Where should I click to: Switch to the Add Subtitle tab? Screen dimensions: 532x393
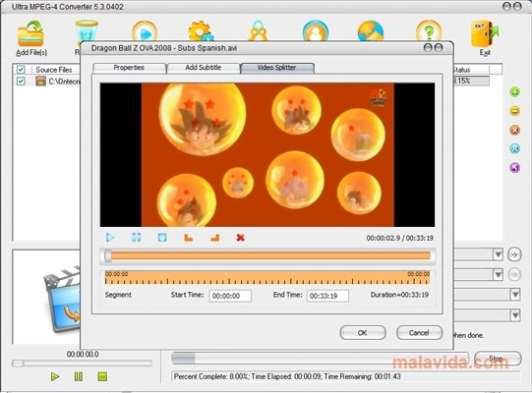pyautogui.click(x=203, y=68)
